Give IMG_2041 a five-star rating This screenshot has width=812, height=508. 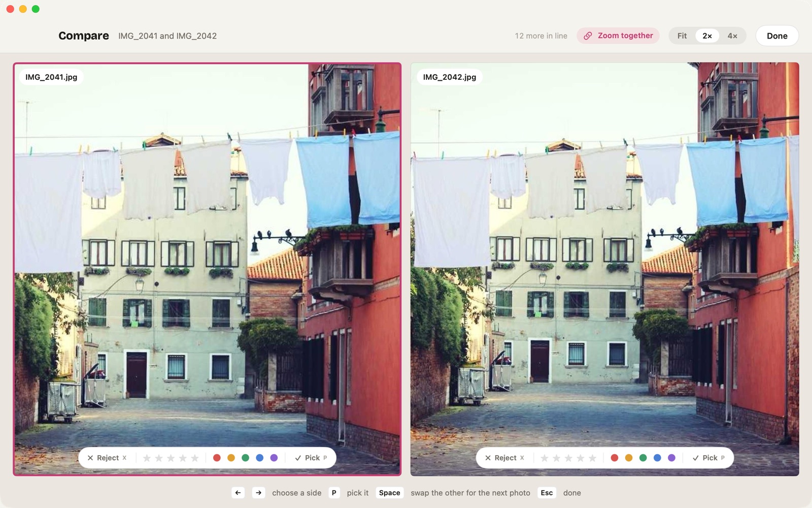(x=195, y=458)
